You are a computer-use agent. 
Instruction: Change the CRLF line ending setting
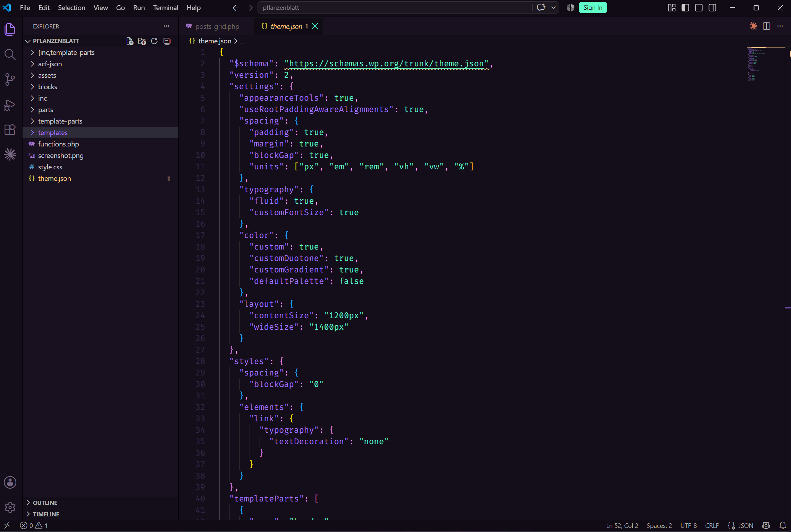point(712,525)
